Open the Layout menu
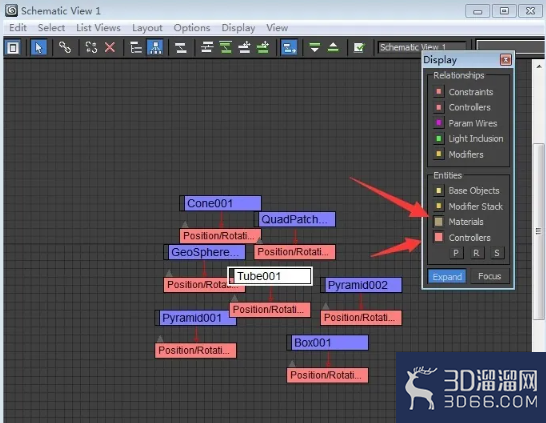Screen dimensions: 546x423 click(x=147, y=28)
